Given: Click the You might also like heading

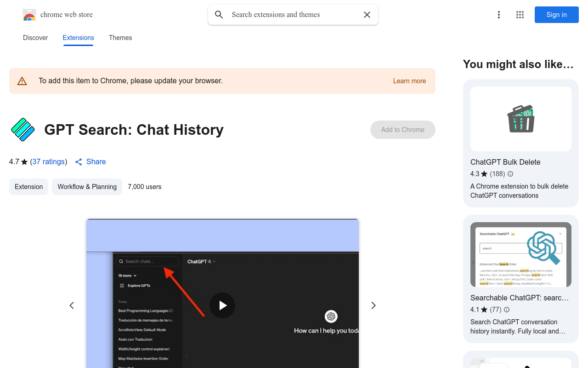Looking at the screenshot, I should [518, 64].
